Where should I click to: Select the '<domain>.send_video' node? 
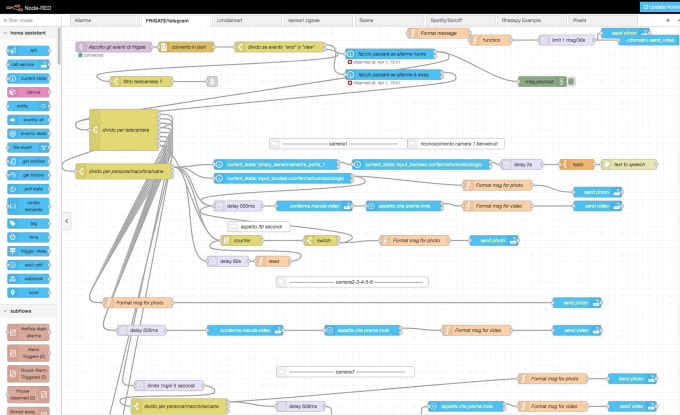point(648,40)
